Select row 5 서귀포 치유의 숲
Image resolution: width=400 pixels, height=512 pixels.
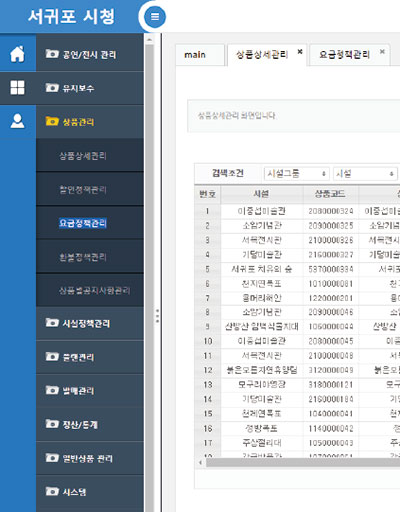(x=297, y=269)
